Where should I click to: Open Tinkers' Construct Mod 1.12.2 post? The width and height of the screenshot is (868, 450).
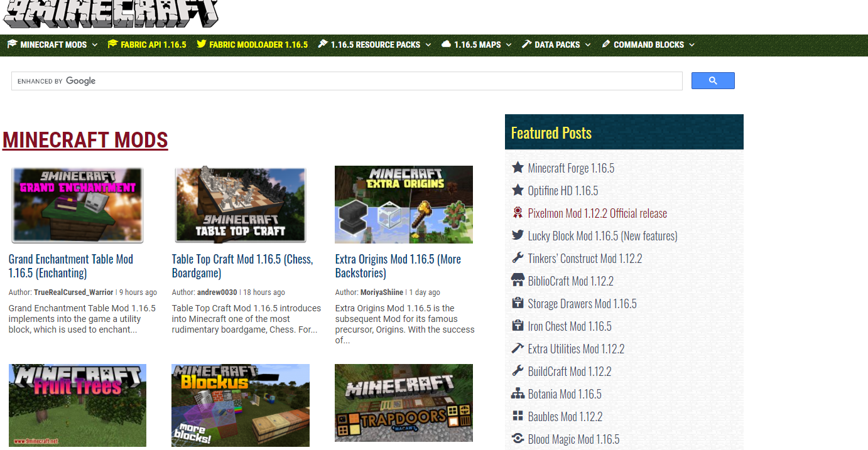click(x=585, y=259)
